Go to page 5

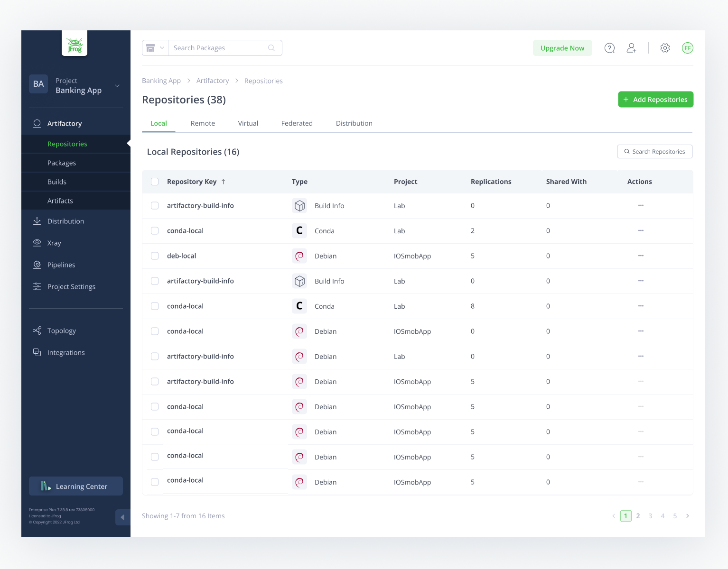[x=675, y=516]
